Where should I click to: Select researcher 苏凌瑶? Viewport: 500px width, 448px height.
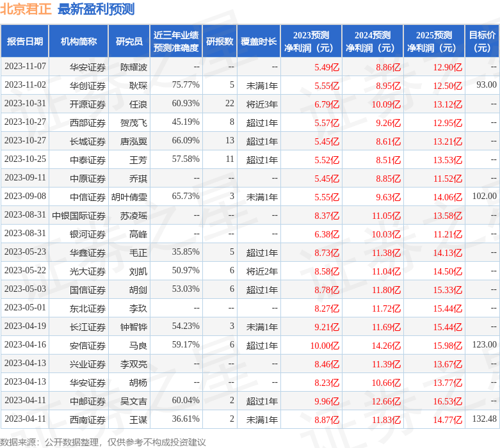tap(134, 215)
